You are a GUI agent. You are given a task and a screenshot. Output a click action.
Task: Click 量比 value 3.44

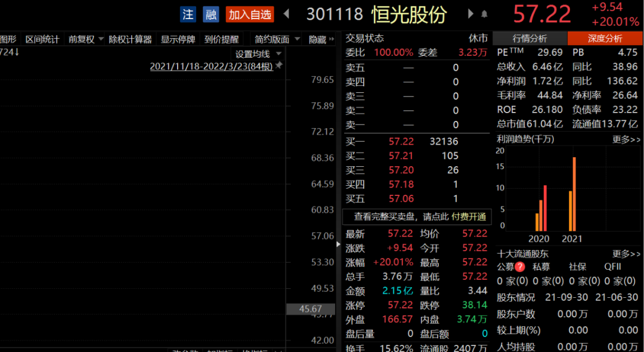click(477, 291)
